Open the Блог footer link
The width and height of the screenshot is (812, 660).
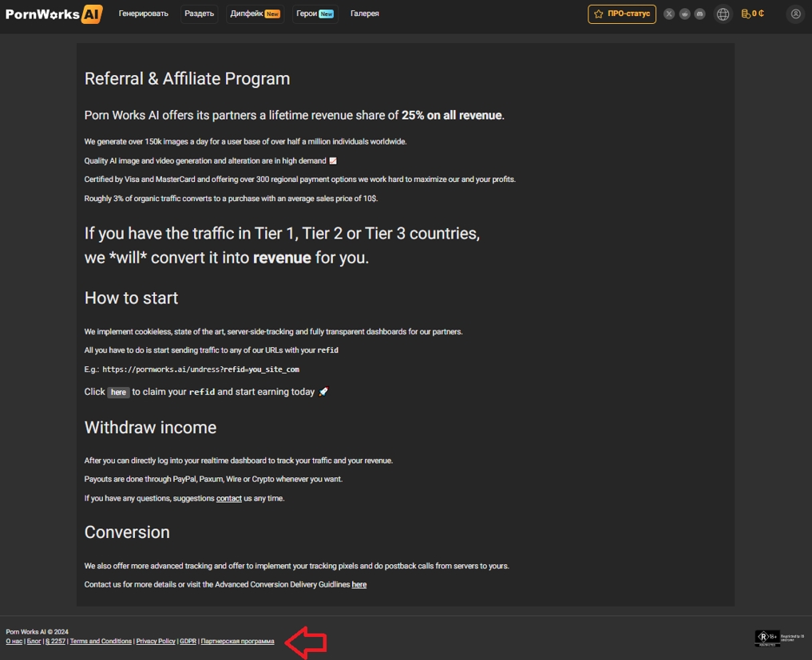pyautogui.click(x=34, y=641)
